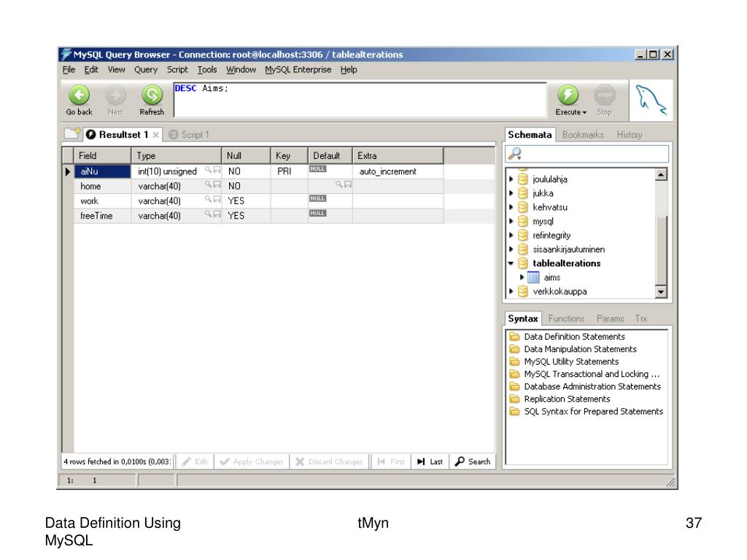
Task: Switch to the Functions tab
Action: 566,319
